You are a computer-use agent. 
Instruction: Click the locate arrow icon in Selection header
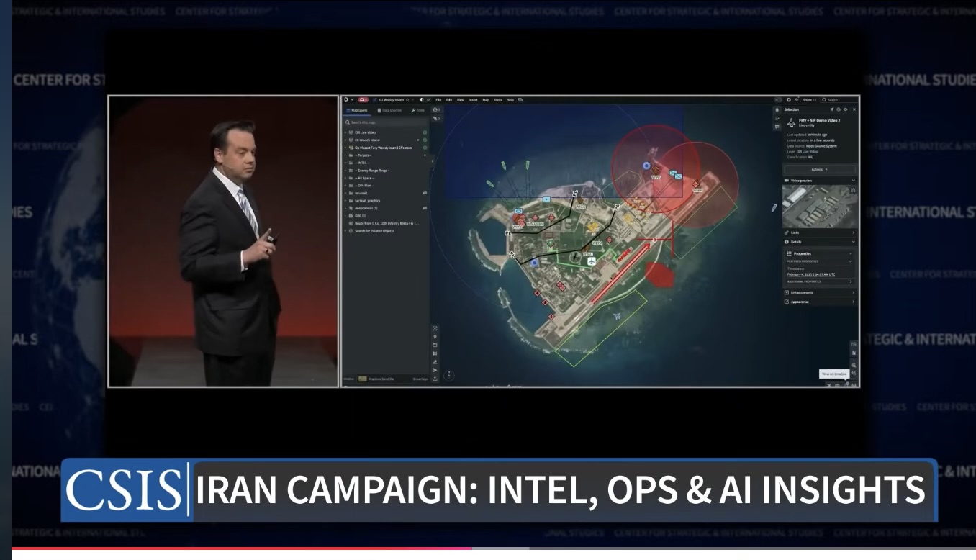point(831,109)
